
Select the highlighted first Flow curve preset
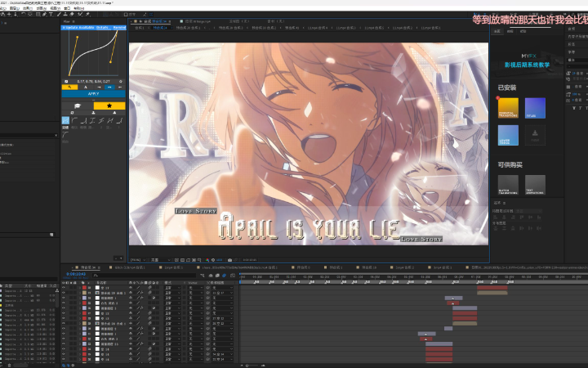tap(65, 120)
